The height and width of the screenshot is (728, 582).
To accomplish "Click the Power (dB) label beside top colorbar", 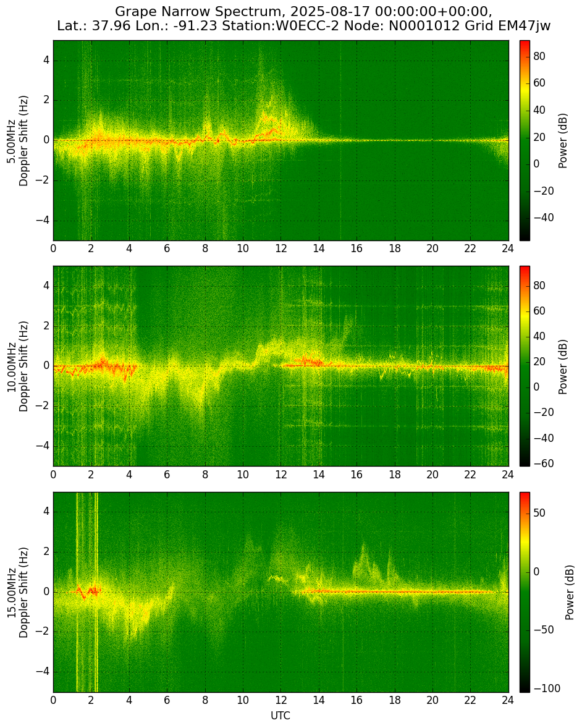I will click(x=562, y=140).
